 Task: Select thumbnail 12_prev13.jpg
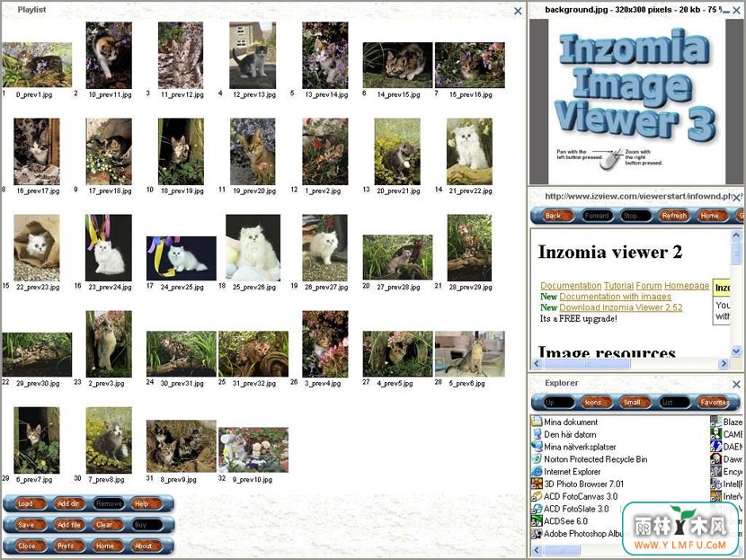click(253, 55)
